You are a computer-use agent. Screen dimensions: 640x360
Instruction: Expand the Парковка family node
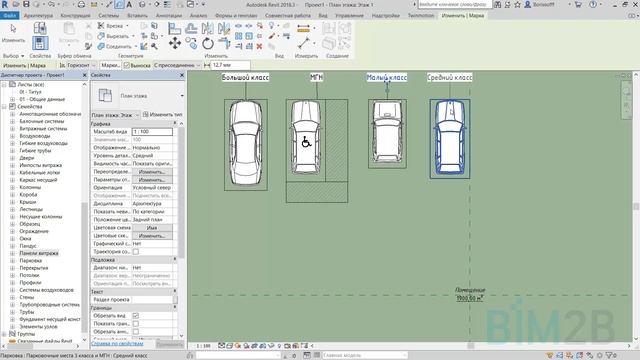(12, 260)
